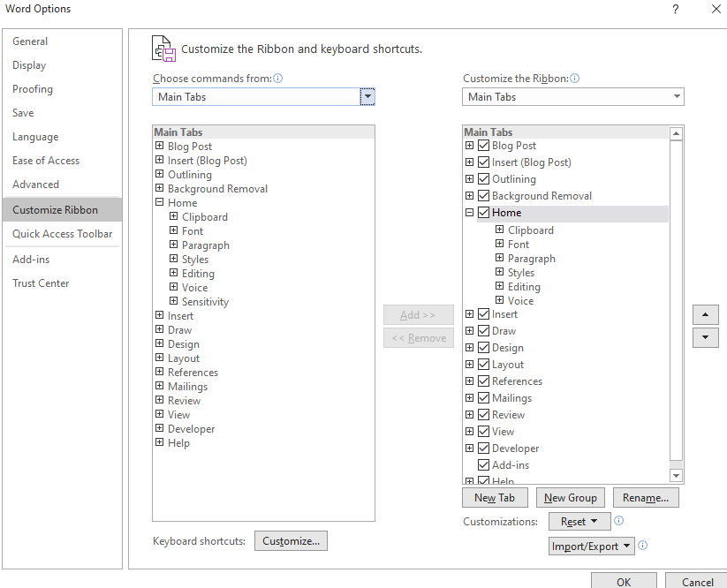727x588 pixels.
Task: Move selected item up with the up arrow
Action: 705,314
